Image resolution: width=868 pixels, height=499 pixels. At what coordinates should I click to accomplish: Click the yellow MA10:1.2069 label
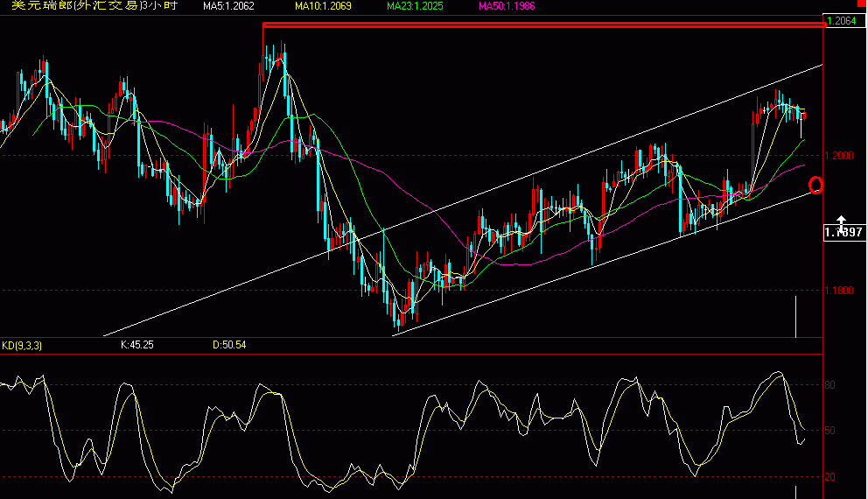(x=322, y=6)
